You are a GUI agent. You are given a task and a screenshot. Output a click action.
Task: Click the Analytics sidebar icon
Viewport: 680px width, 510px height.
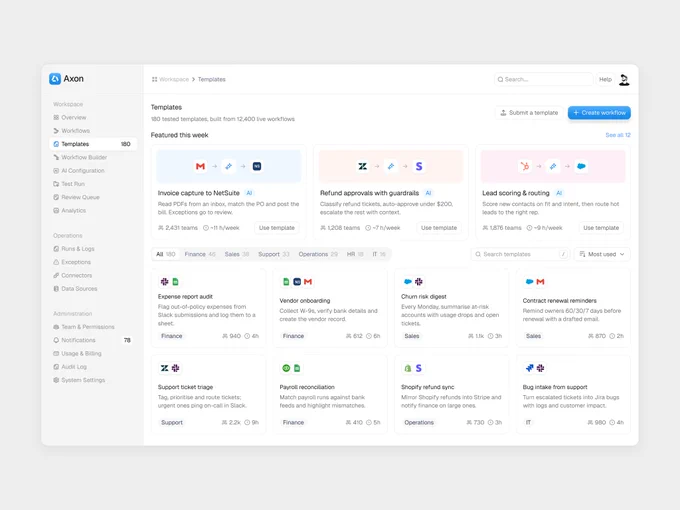pyautogui.click(x=56, y=210)
